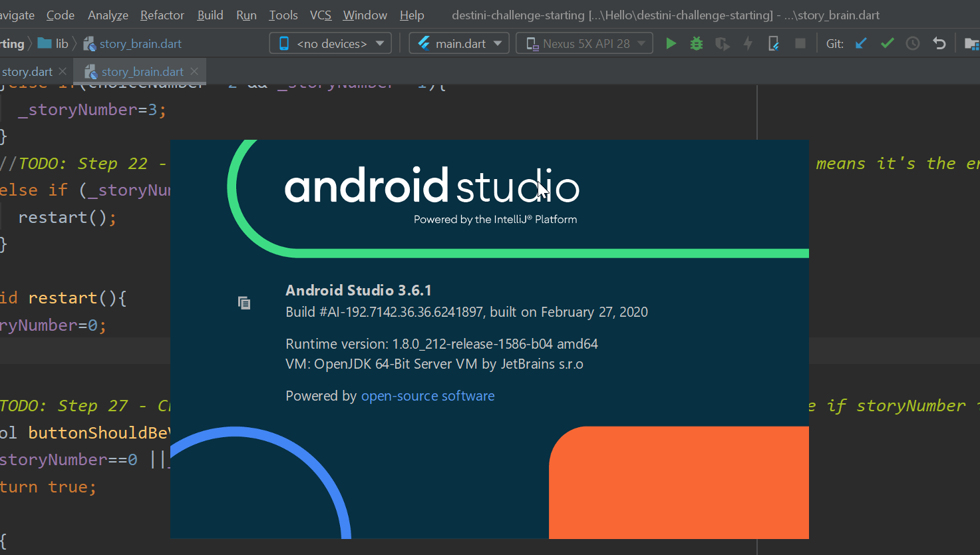Show Git history clock icon
This screenshot has height=555, width=980.
click(x=913, y=44)
